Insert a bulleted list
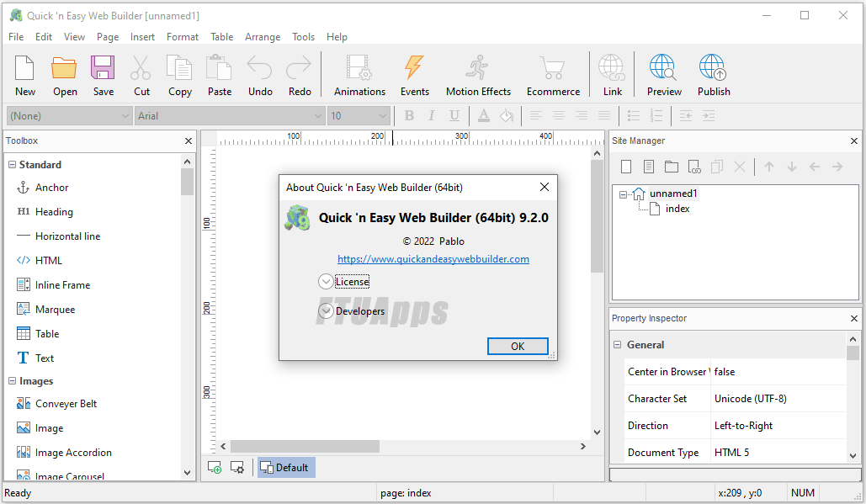This screenshot has width=866, height=504. click(x=634, y=115)
